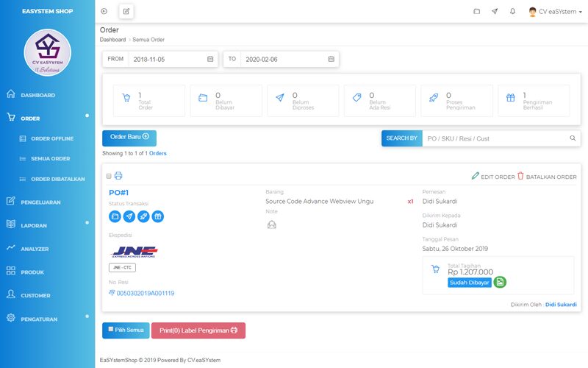
Task: Open the edit note icon in top bar
Action: [x=126, y=11]
